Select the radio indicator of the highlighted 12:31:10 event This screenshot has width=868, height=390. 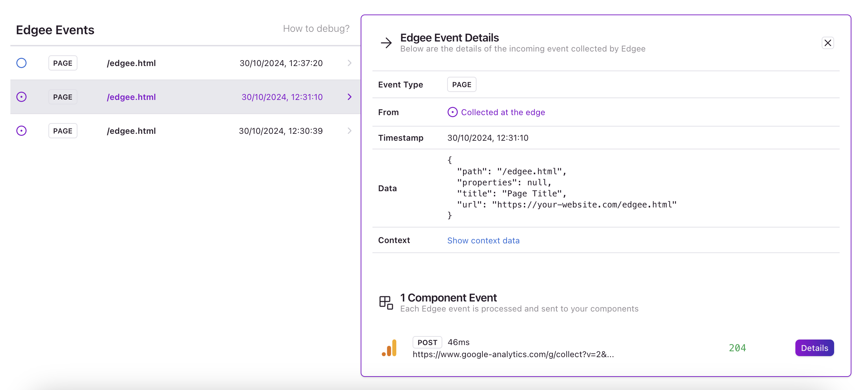click(21, 97)
